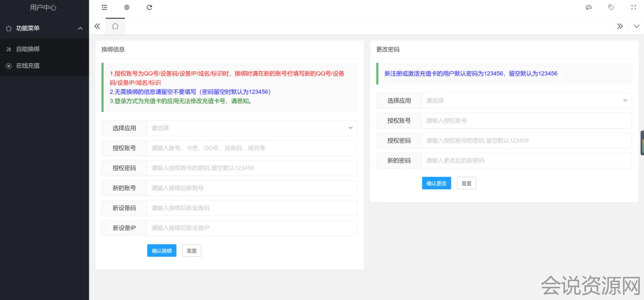Click the 新设备码 input field
The image size is (644, 300).
251,208
